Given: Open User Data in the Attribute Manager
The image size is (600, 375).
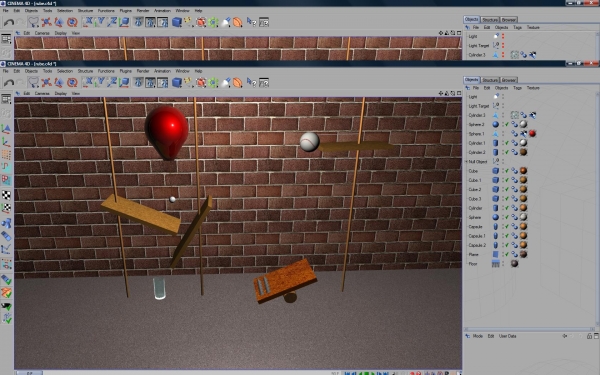Looking at the screenshot, I should [x=507, y=336].
